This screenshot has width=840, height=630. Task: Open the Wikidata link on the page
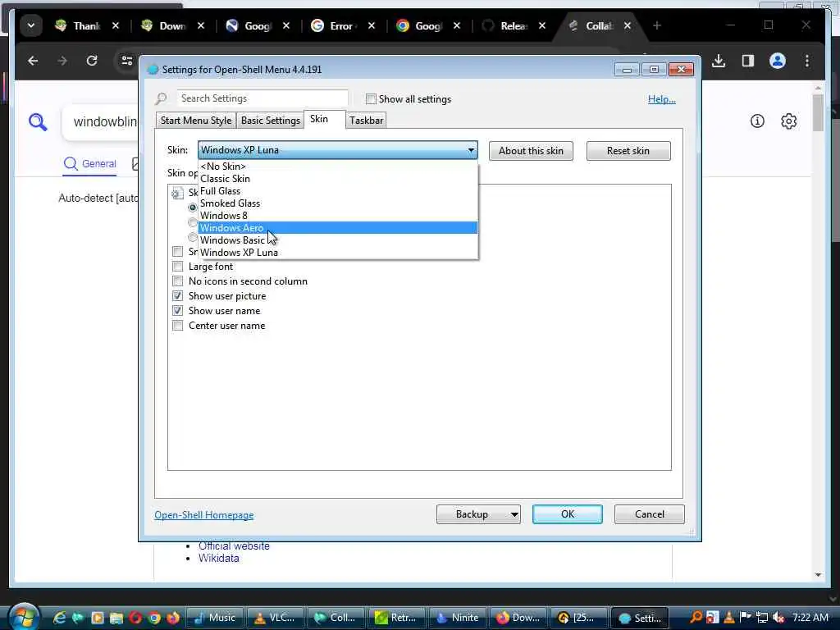[218, 558]
